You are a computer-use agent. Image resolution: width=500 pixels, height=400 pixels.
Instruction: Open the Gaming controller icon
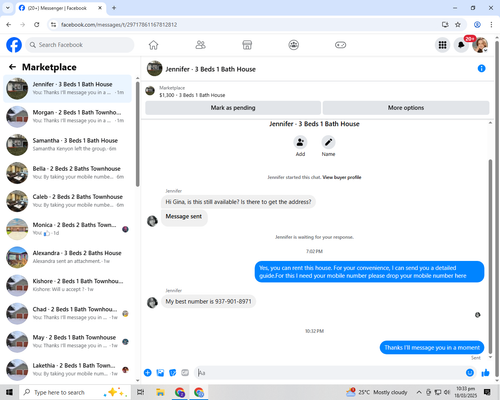pos(340,45)
